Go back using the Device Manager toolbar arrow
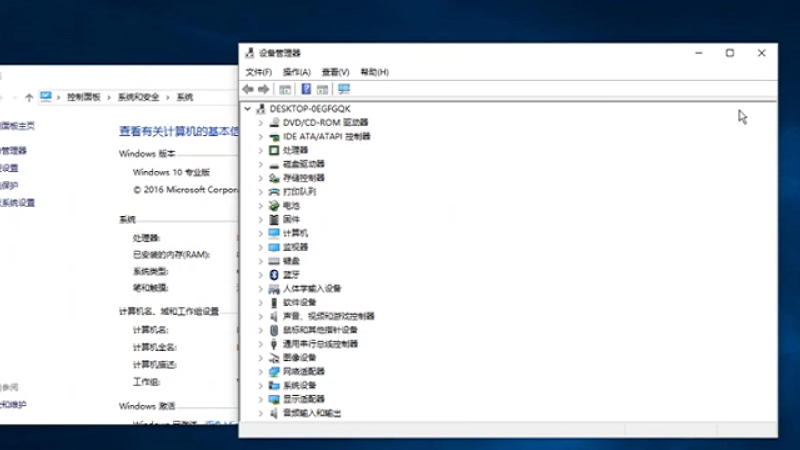The image size is (800, 450). 248,89
